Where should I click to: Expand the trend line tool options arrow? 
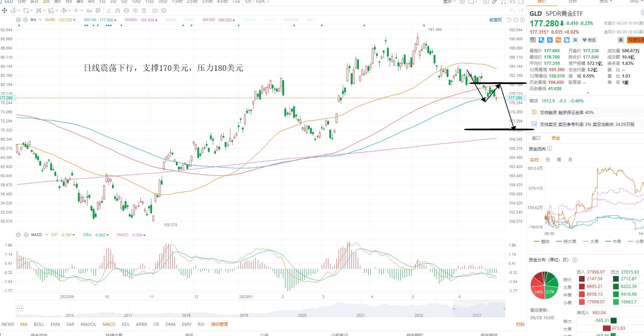[x=19, y=11]
